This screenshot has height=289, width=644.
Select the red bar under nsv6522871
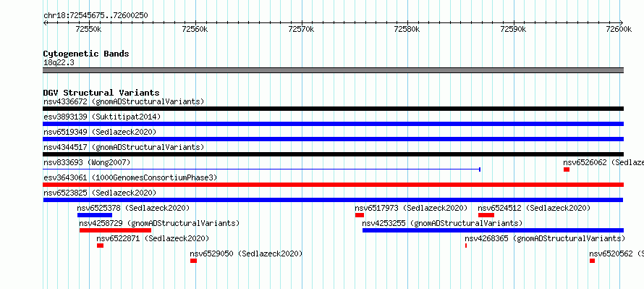[x=100, y=246]
